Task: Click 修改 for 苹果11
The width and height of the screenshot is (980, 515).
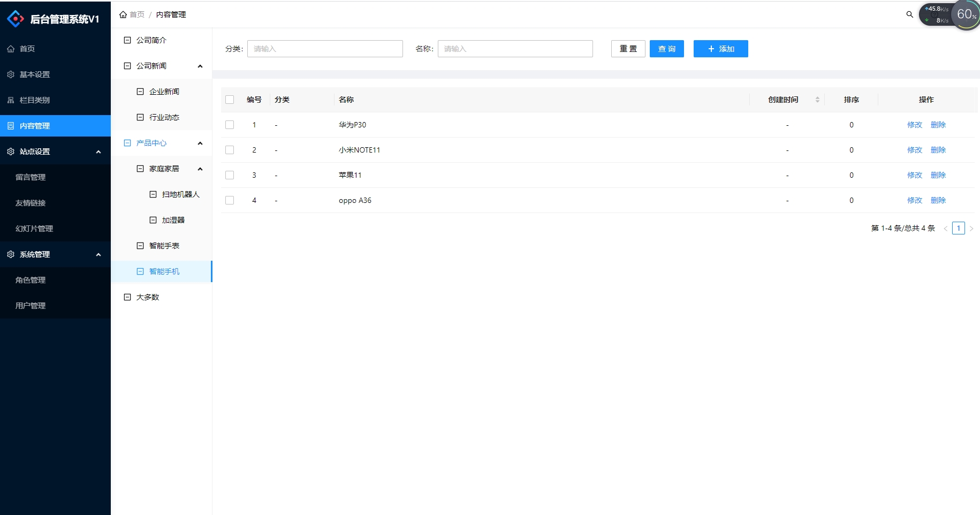Action: 915,175
